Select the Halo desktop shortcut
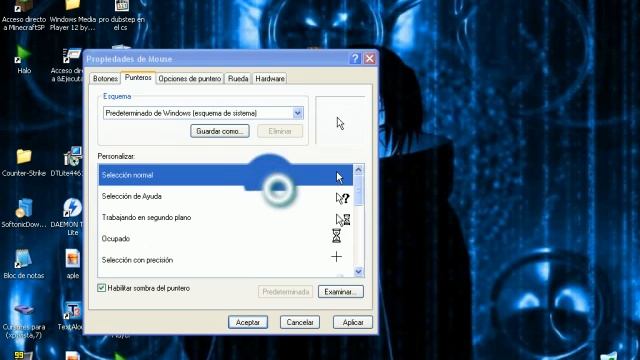The height and width of the screenshot is (360, 640). [x=24, y=60]
